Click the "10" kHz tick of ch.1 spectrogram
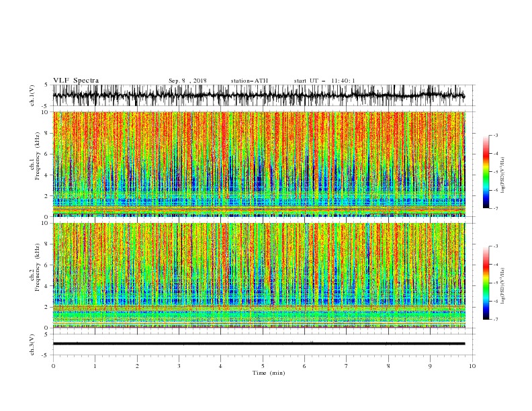Viewport: 532px width, 411px height. (x=45, y=112)
